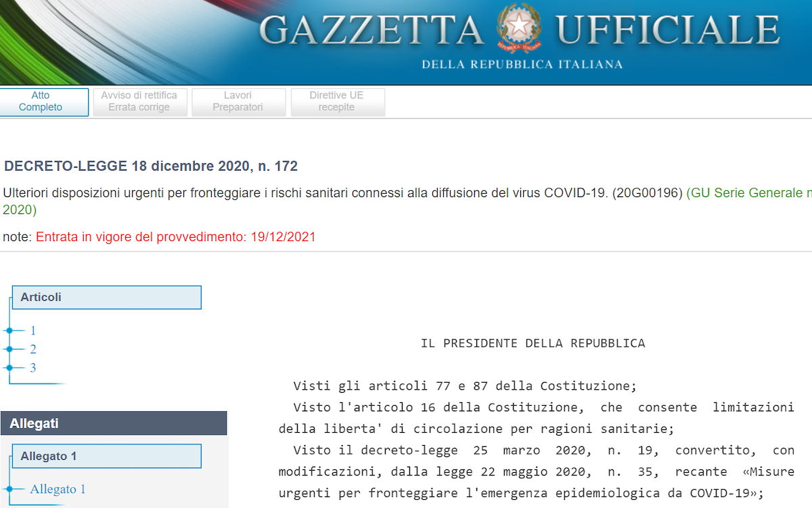Open article 3 in the tree
Screen dimensions: 812x508
click(33, 368)
